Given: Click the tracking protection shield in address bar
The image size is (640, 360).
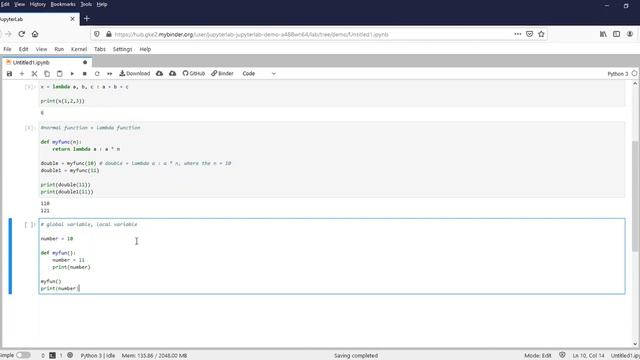Looking at the screenshot, I should pos(97,34).
